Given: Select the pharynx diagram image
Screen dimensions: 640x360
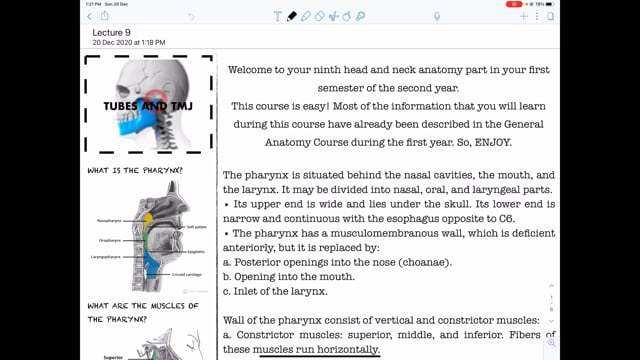Looking at the screenshot, I should point(150,237).
